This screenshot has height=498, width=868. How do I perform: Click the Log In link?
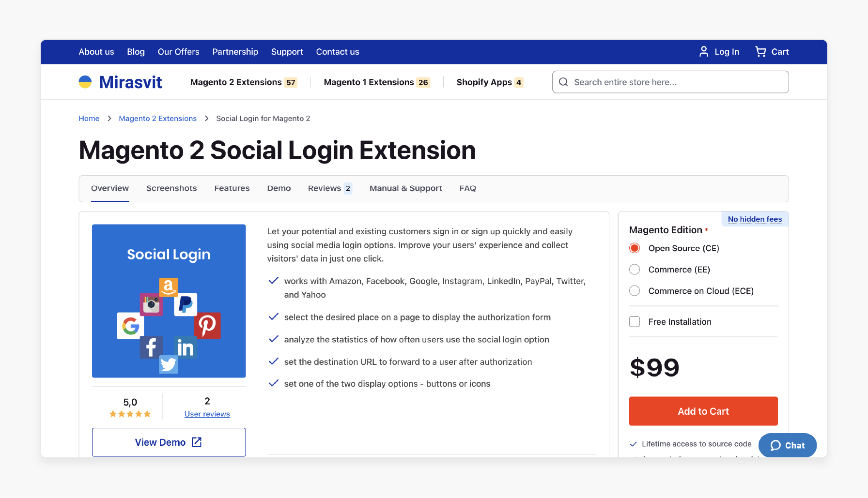[x=727, y=52]
